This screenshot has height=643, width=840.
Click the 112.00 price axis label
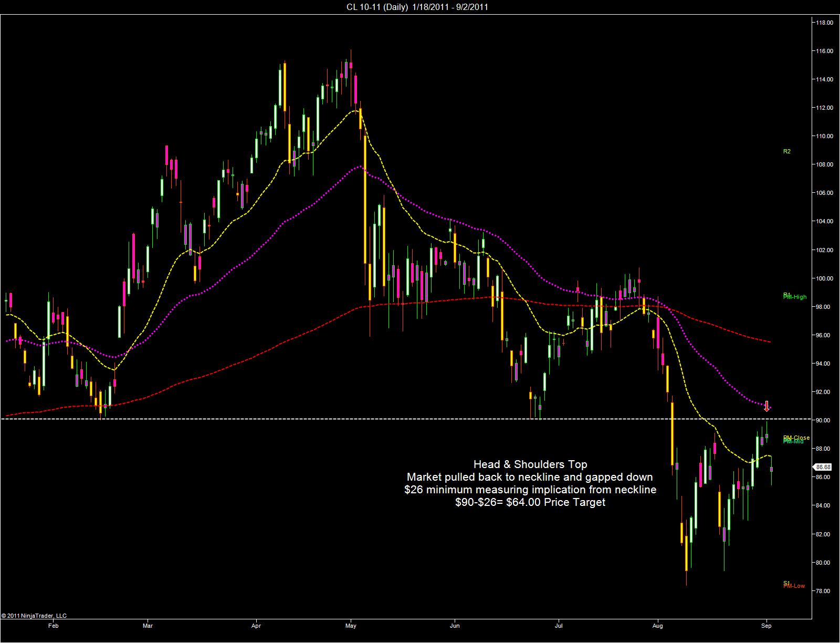[824, 108]
